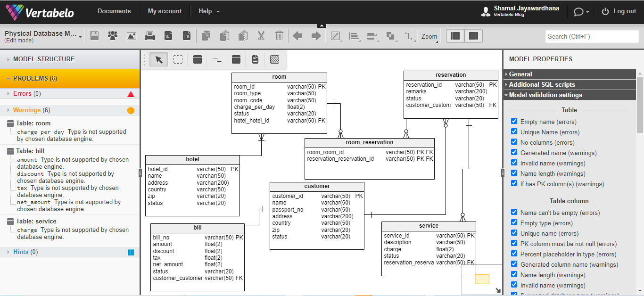The height and width of the screenshot is (296, 644).
Task: Expand the MODEL STRUCTURE section
Action: pos(70,59)
